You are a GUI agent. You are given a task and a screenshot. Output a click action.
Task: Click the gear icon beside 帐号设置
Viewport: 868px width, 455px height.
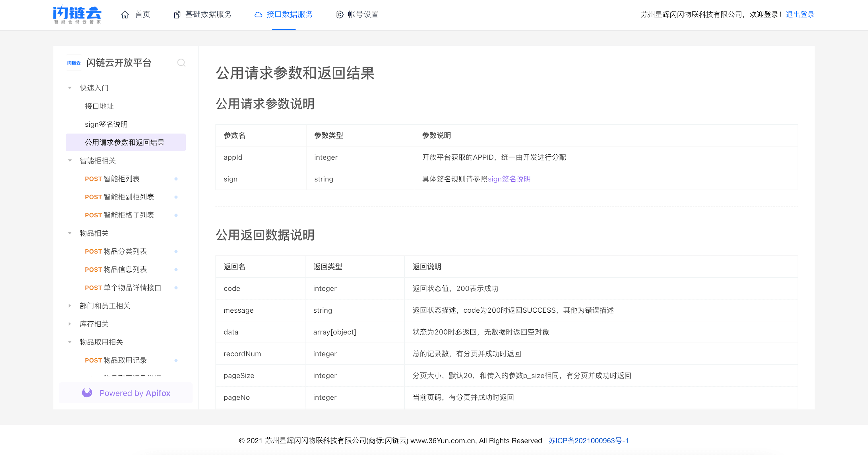[339, 15]
